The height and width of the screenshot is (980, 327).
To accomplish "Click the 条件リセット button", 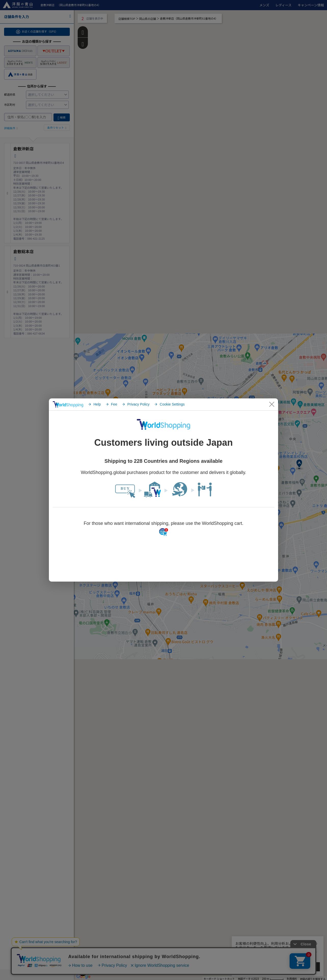I will click(x=57, y=128).
